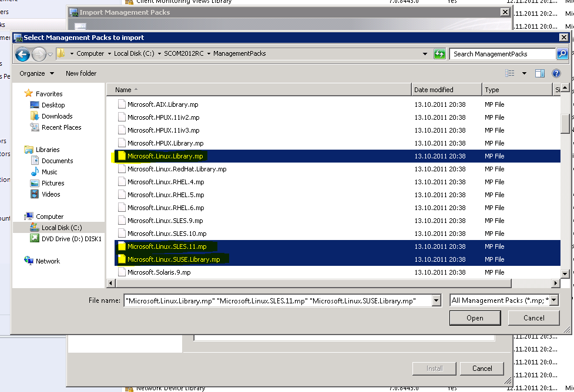Image resolution: width=574 pixels, height=392 pixels.
Task: Focus the Search ManagementPacks field
Action: (502, 54)
